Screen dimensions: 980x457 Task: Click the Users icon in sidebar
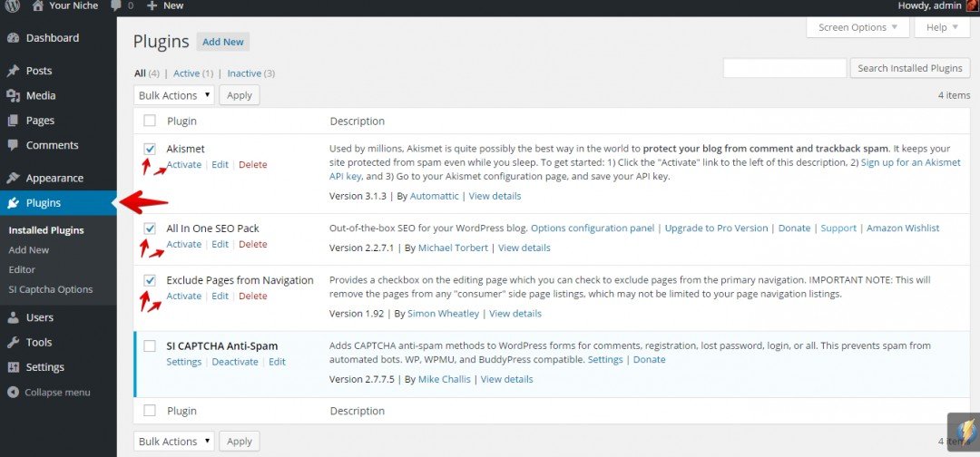pyautogui.click(x=13, y=317)
